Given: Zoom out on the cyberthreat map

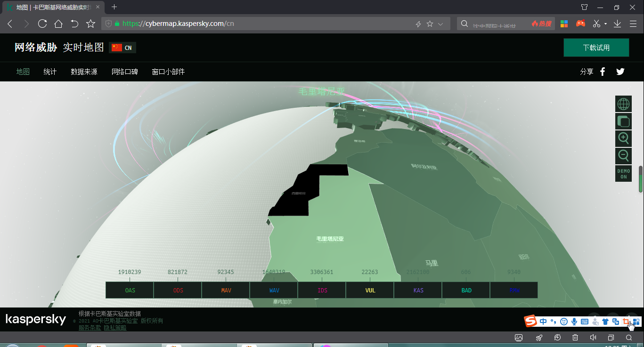Looking at the screenshot, I should tap(623, 156).
